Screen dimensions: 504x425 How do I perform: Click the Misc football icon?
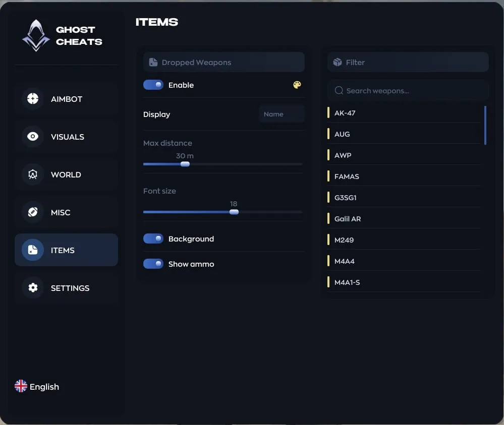33,212
